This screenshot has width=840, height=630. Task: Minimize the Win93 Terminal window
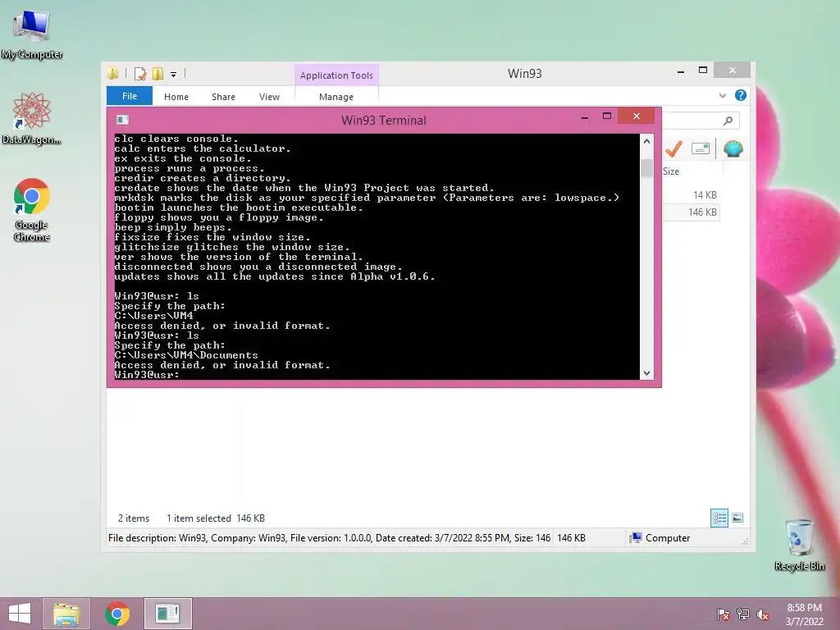point(584,116)
